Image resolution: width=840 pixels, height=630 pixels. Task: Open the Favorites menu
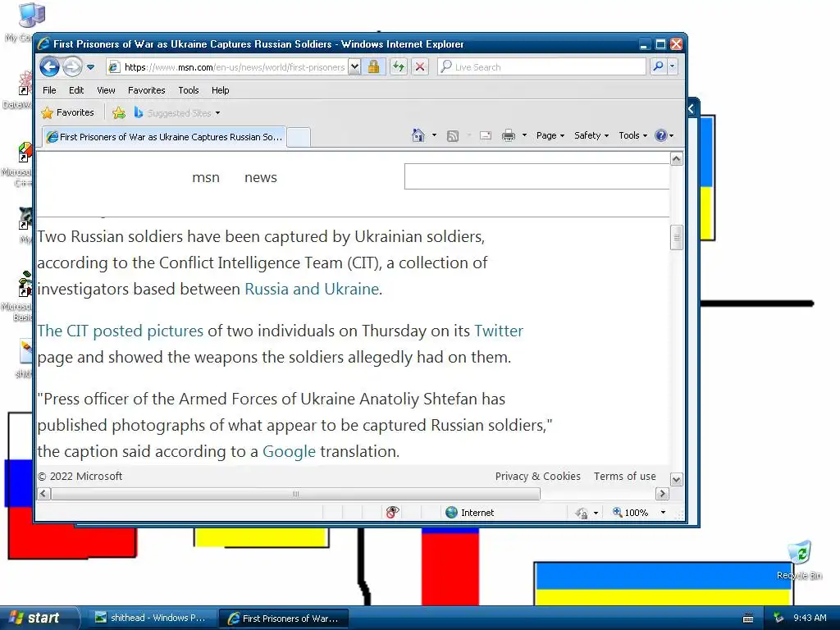point(146,90)
